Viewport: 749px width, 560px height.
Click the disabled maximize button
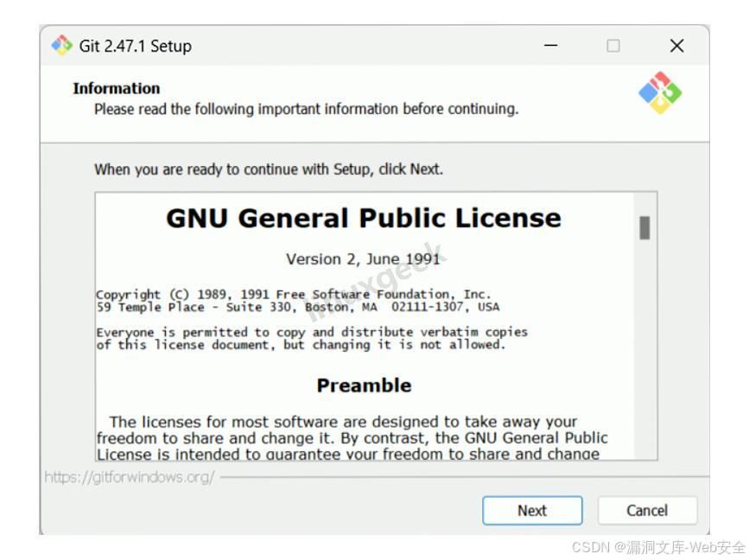point(613,46)
